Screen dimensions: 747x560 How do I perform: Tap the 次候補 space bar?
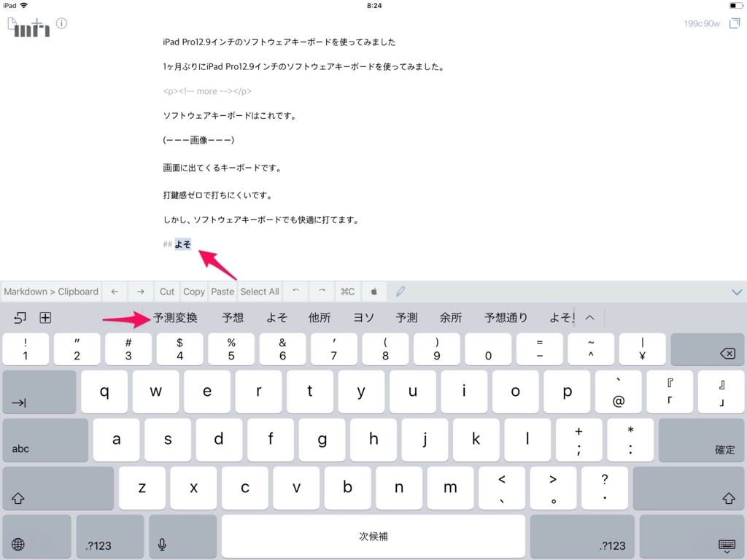373,536
